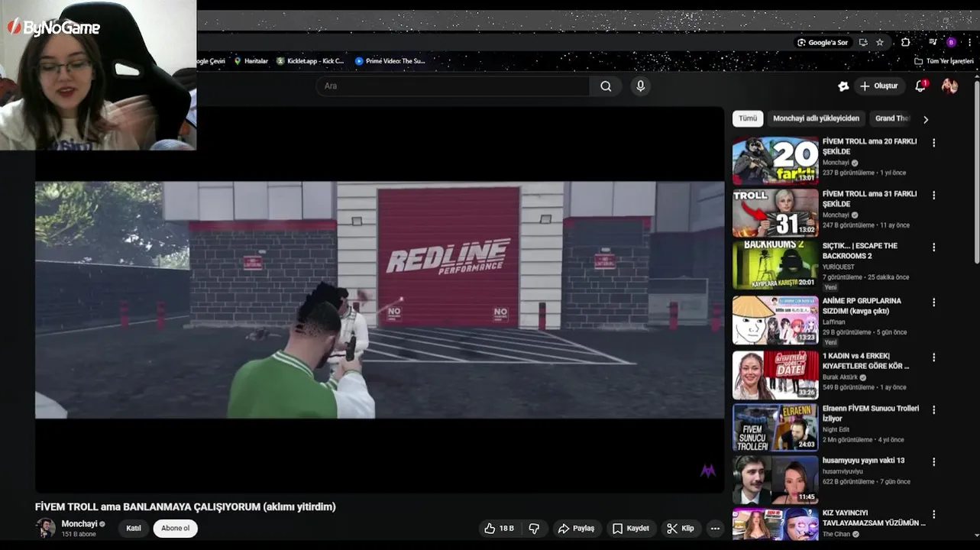Click Google'a Sor in address bar
Screen dimensions: 980x550
(x=823, y=43)
